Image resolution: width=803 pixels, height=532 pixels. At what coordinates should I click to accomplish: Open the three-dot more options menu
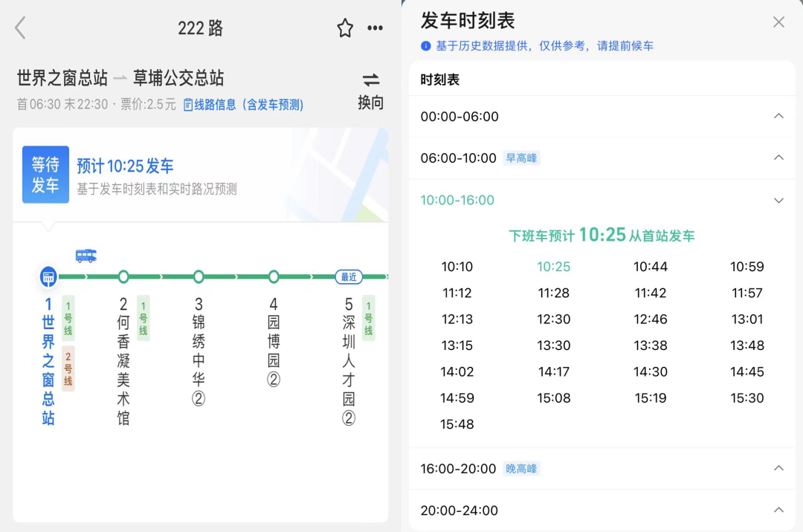[x=375, y=27]
